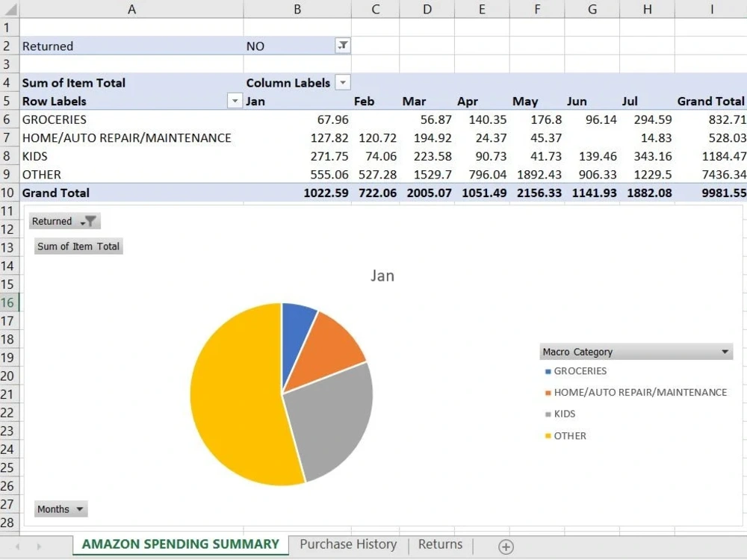Select cell with value 2156.33
The height and width of the screenshot is (560, 747).
tap(537, 193)
